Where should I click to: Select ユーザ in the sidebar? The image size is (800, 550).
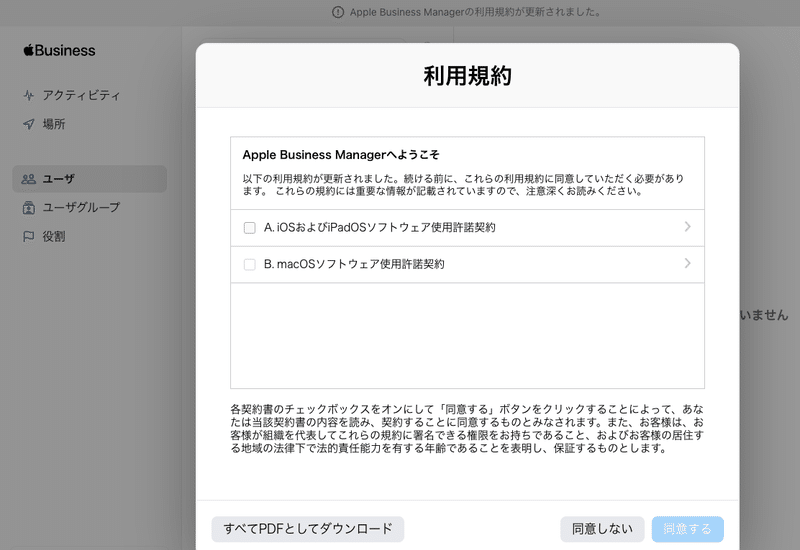pos(89,179)
